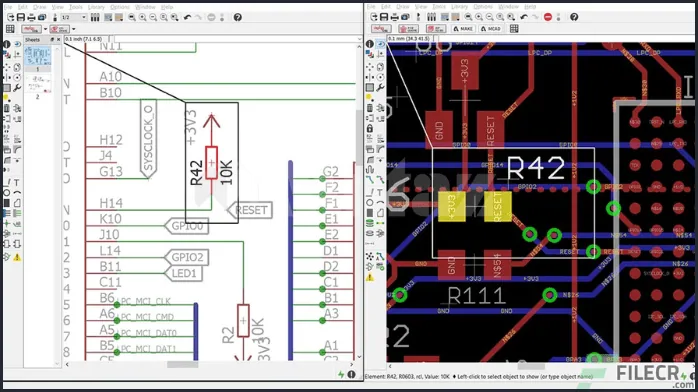Open the CAM processor icon in schematic toolbar

pyautogui.click(x=42, y=17)
